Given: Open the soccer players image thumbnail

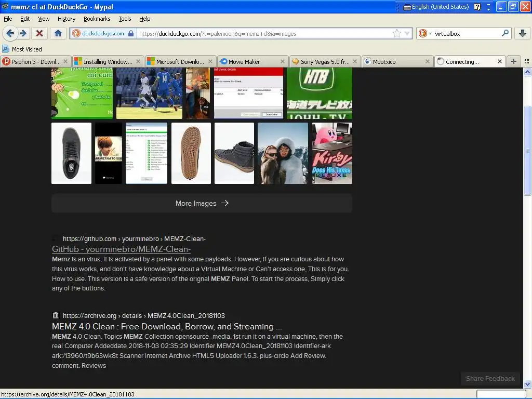Looking at the screenshot, I should point(149,94).
